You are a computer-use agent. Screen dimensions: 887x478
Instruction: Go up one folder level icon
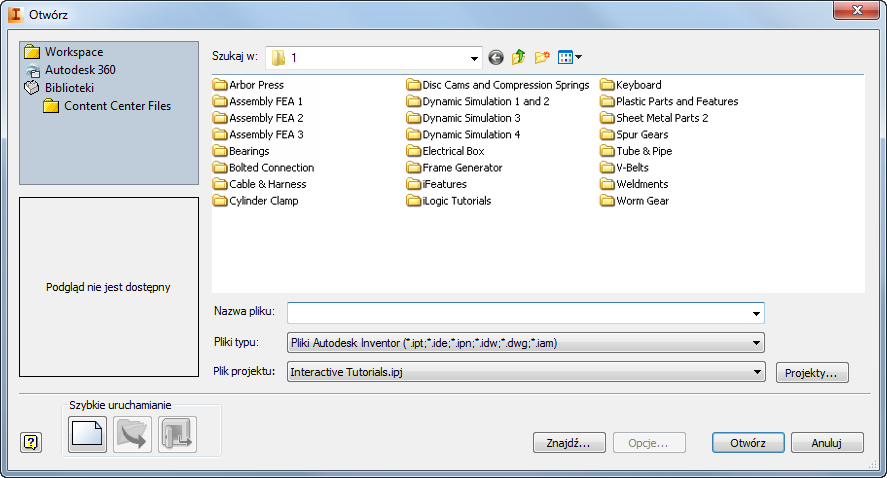point(519,57)
